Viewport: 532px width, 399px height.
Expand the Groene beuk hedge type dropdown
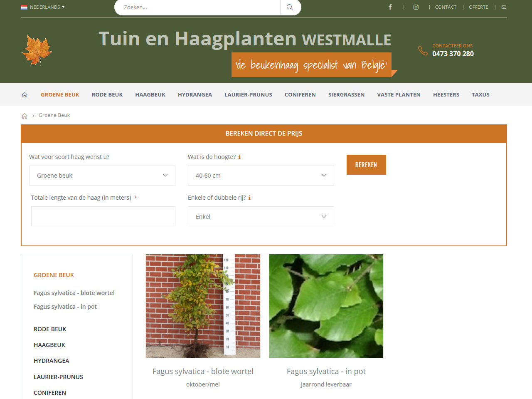pos(102,176)
